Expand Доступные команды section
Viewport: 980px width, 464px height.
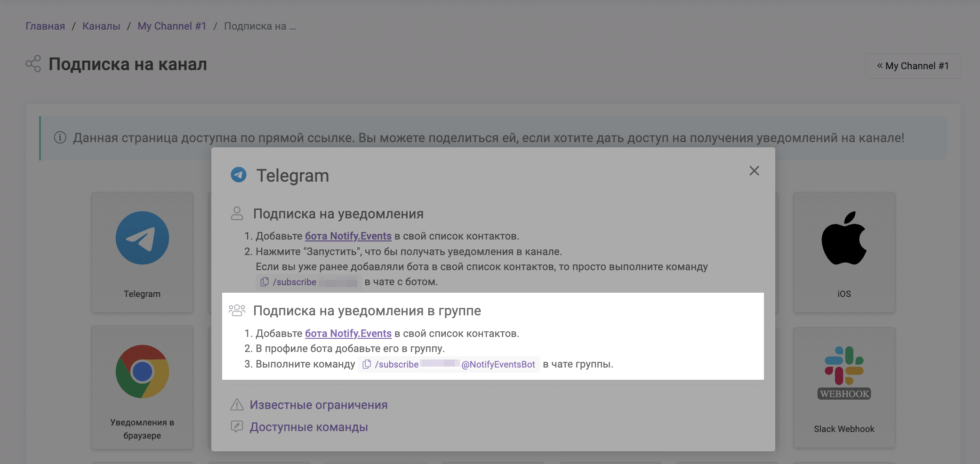[x=308, y=427]
